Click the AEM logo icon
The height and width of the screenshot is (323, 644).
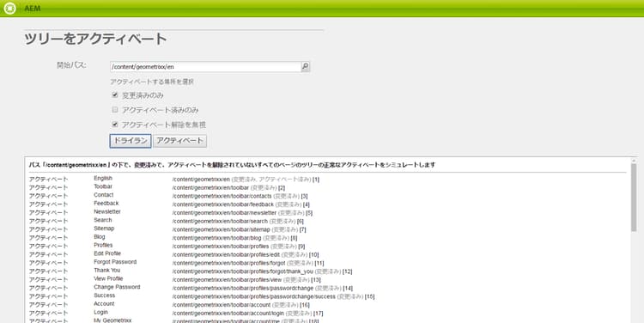point(9,9)
